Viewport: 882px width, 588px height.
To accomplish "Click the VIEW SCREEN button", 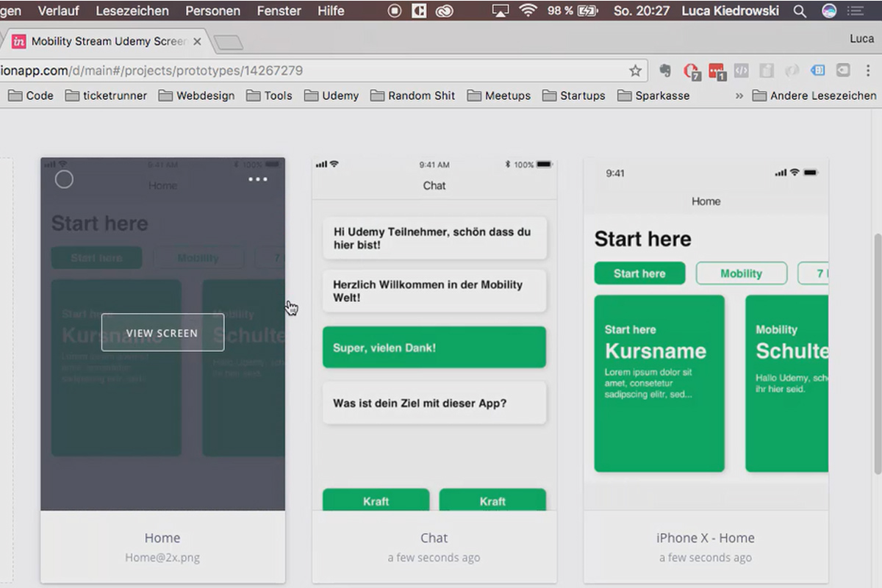I will coord(162,333).
